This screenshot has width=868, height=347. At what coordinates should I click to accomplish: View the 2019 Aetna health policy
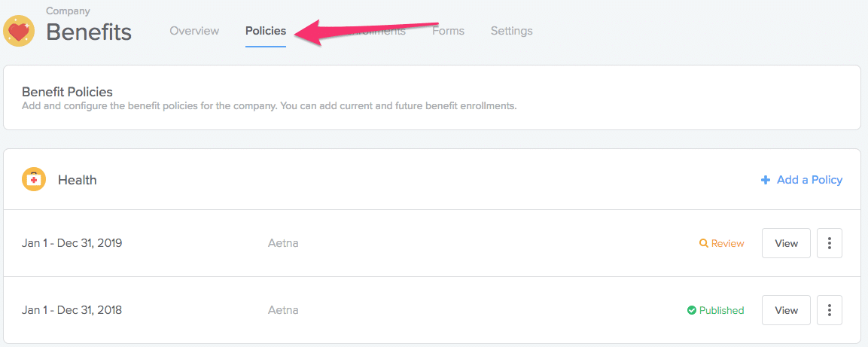(x=786, y=243)
